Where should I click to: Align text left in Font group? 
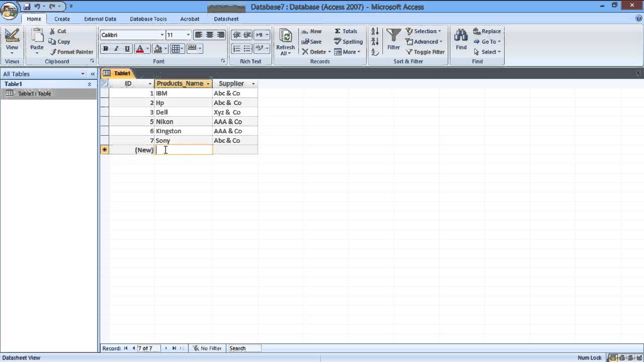pos(199,35)
